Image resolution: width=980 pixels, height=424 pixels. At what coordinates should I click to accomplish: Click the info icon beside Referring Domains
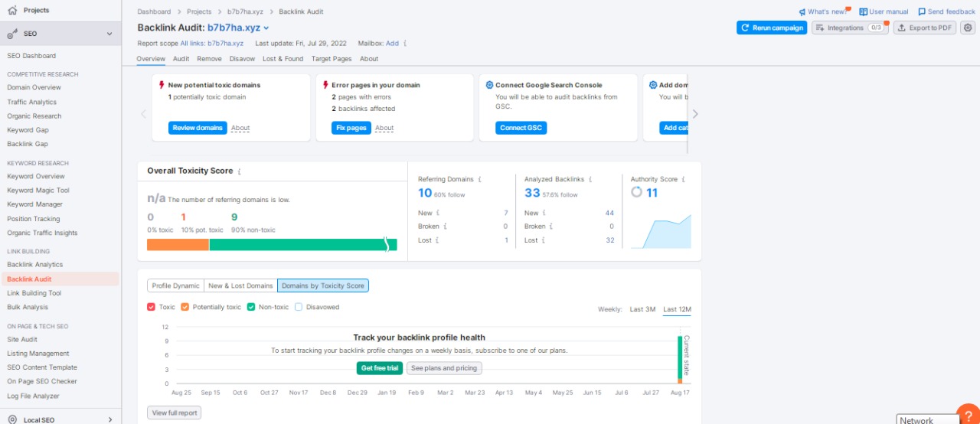(480, 179)
